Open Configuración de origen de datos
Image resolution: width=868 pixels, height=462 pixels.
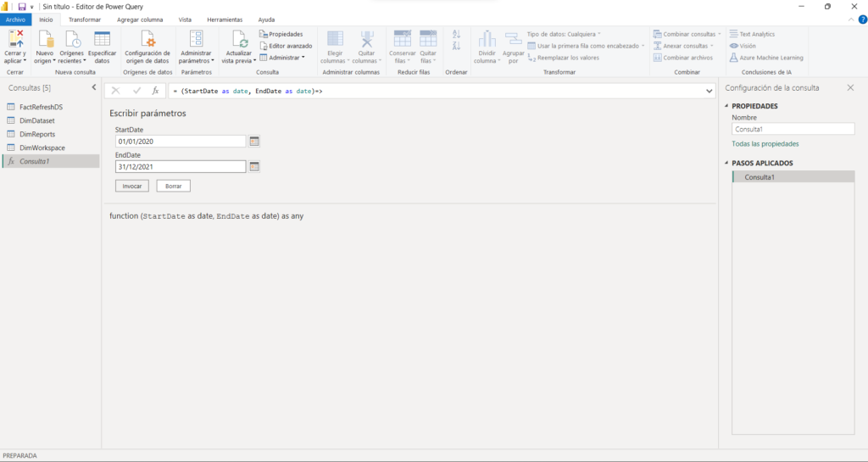tap(147, 39)
